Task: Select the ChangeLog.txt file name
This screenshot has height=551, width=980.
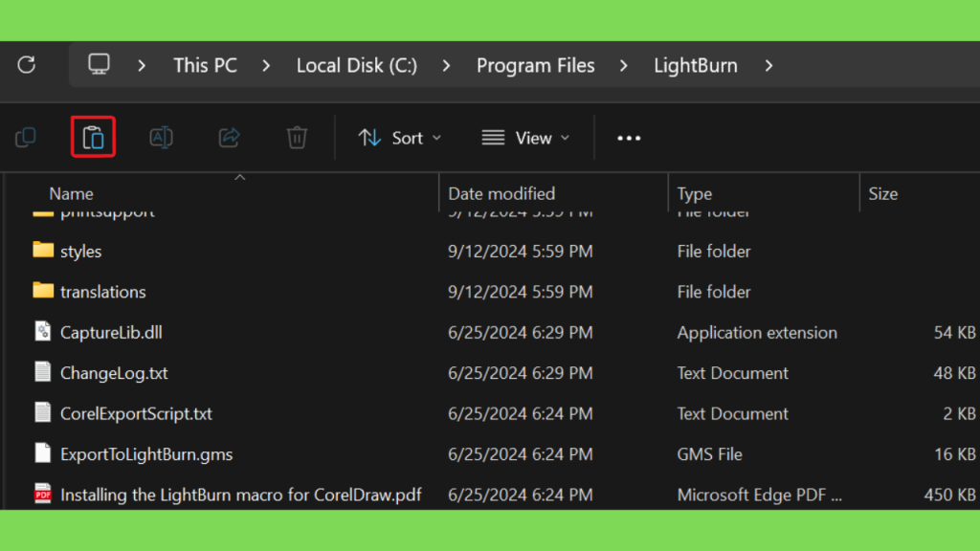Action: [x=114, y=373]
